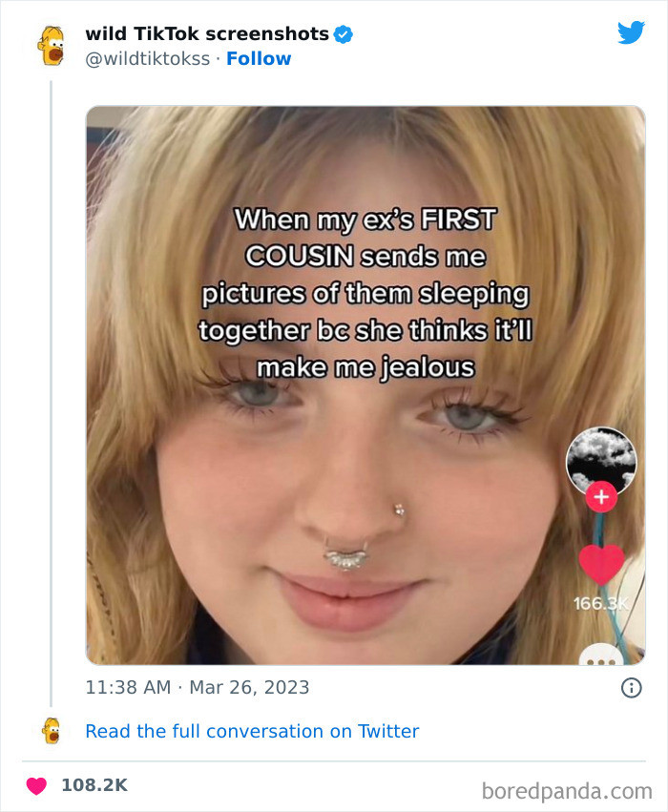Click the wild TikTok screenshots profile avatar
The width and height of the screenshot is (668, 812).
[51, 45]
